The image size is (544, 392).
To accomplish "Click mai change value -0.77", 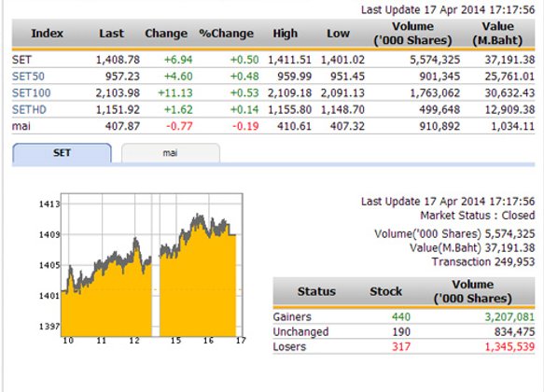I will point(179,126).
